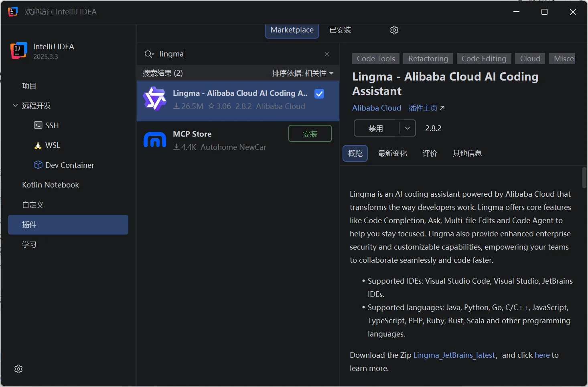Open the bottom-left settings gear
The width and height of the screenshot is (588, 387).
click(18, 369)
